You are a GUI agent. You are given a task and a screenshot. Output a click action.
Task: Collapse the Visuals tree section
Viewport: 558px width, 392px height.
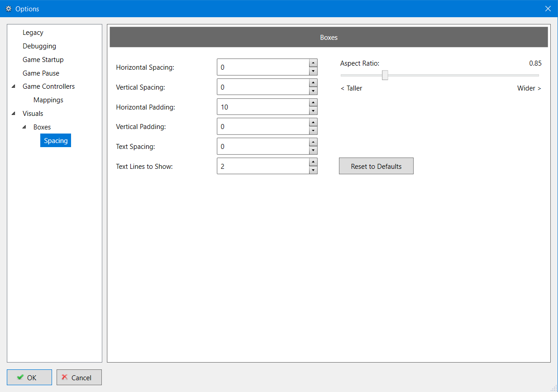(x=13, y=114)
